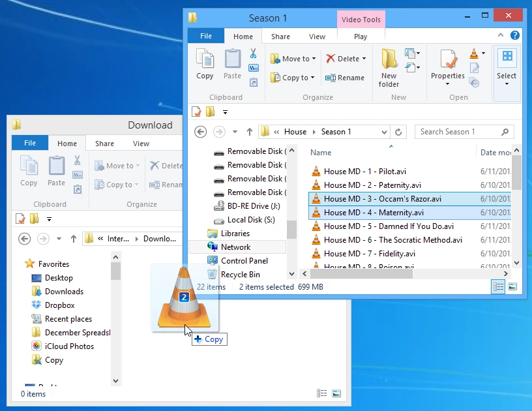This screenshot has width=532, height=411.
Task: Click the Cut scissors icon in Season 1 ribbon
Action: point(253,53)
